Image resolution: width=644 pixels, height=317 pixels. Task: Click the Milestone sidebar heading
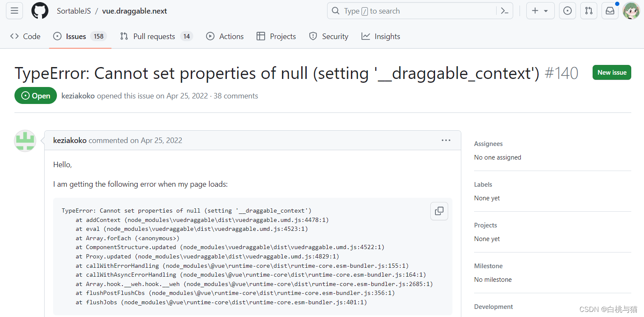coord(488,266)
